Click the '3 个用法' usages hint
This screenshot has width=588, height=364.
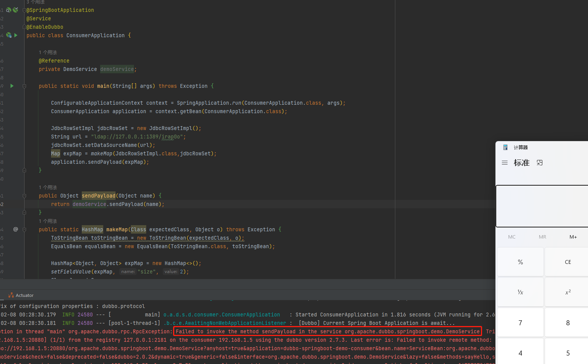coord(35,2)
